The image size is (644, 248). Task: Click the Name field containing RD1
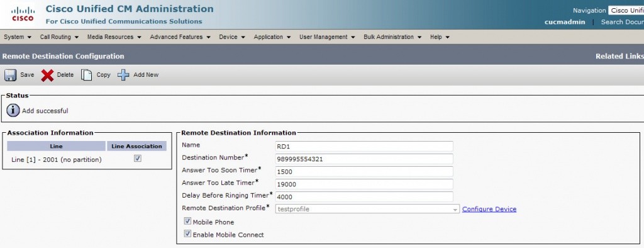[364, 147]
